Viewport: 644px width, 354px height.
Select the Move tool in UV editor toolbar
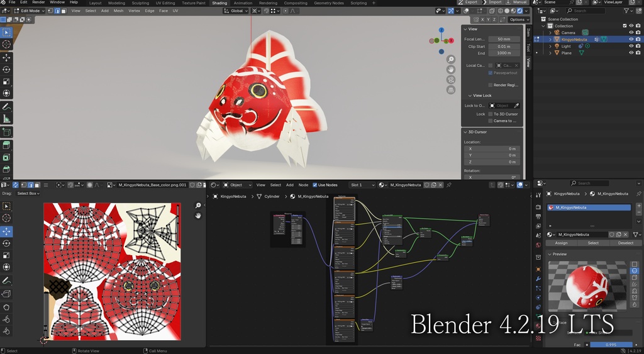coord(6,231)
